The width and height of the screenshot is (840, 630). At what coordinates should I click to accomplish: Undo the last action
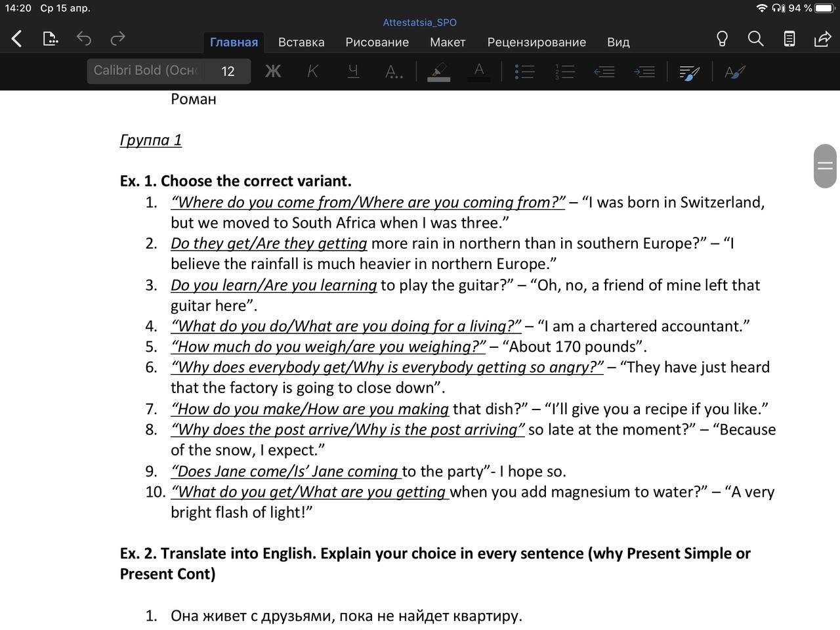point(83,39)
